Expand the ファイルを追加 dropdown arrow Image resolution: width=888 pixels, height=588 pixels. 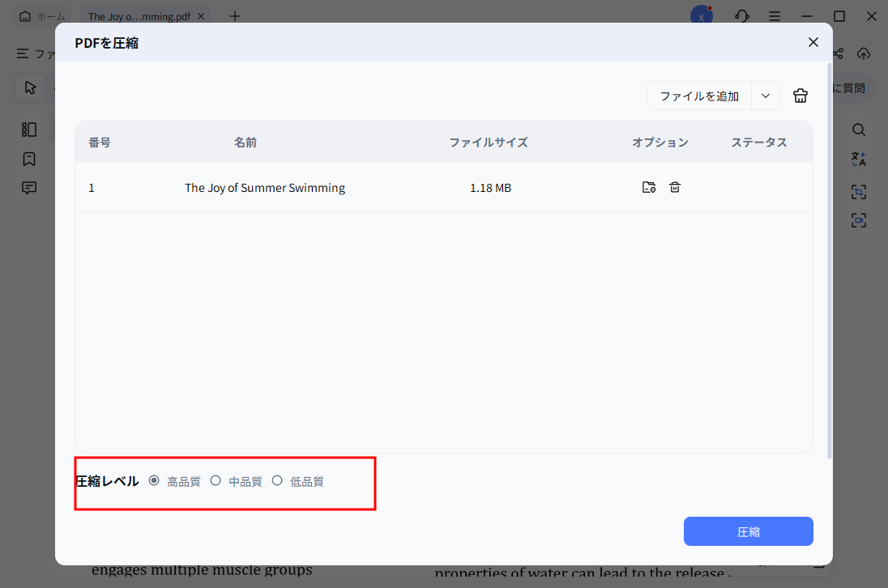pyautogui.click(x=765, y=96)
